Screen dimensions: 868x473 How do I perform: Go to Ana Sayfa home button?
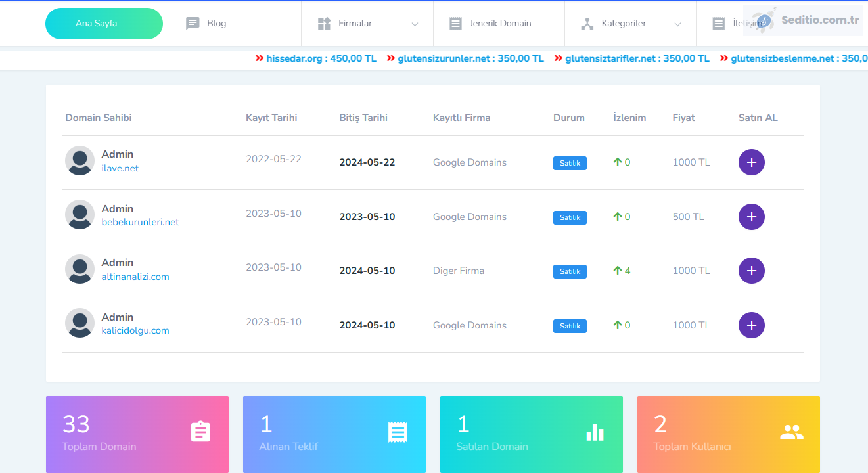104,24
